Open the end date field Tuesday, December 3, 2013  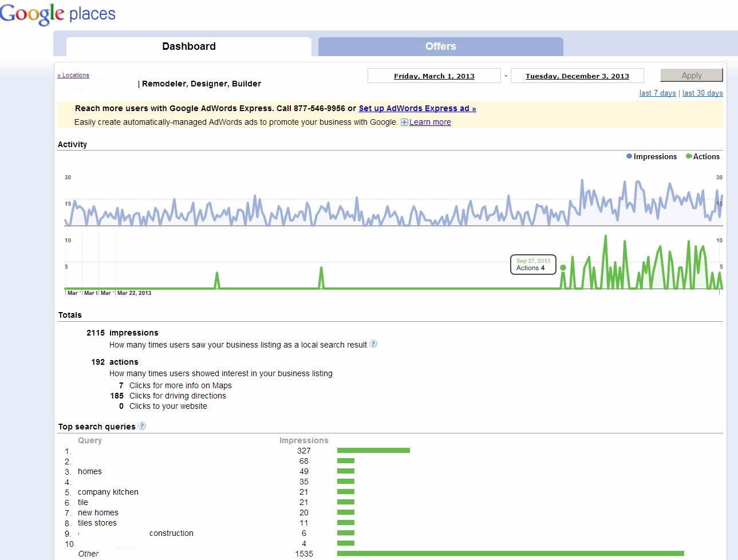coord(577,76)
